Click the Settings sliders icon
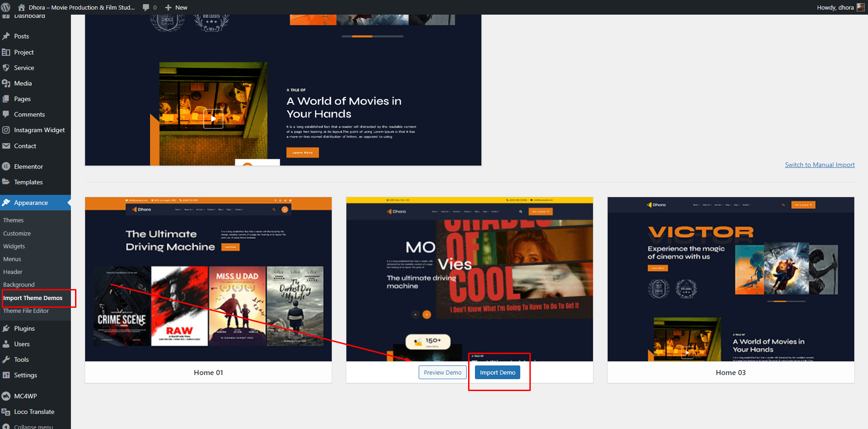The image size is (868, 429). (6, 375)
